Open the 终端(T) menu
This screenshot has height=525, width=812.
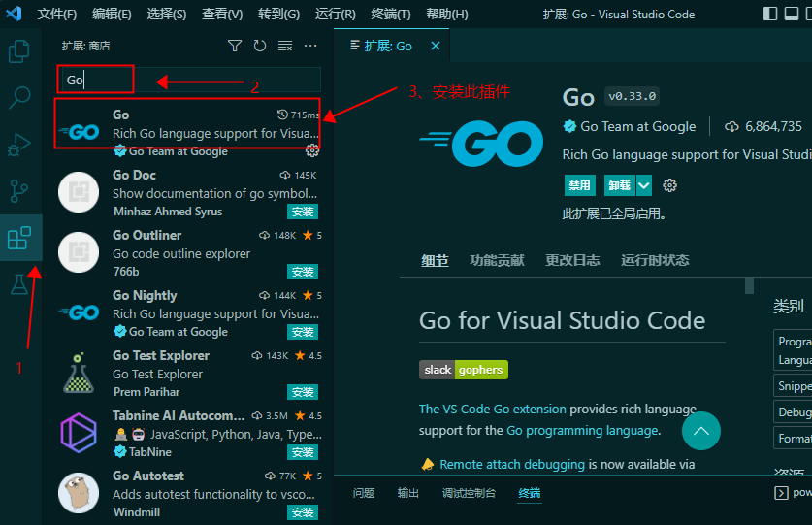coord(391,14)
